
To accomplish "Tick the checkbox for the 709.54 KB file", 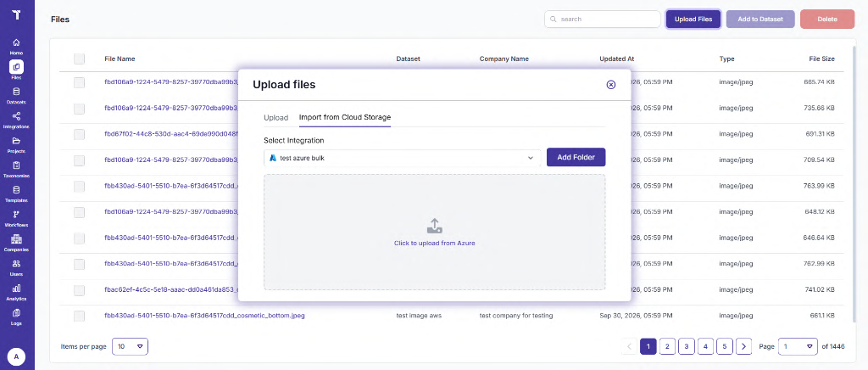I will pyautogui.click(x=79, y=160).
